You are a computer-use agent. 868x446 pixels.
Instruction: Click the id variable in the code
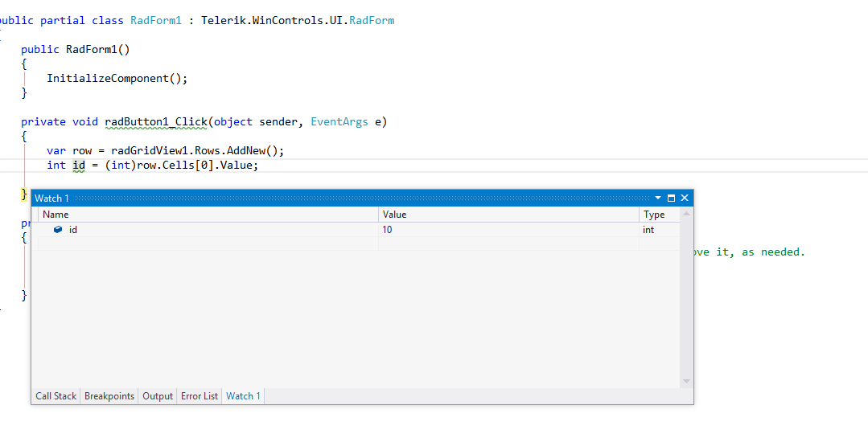79,166
